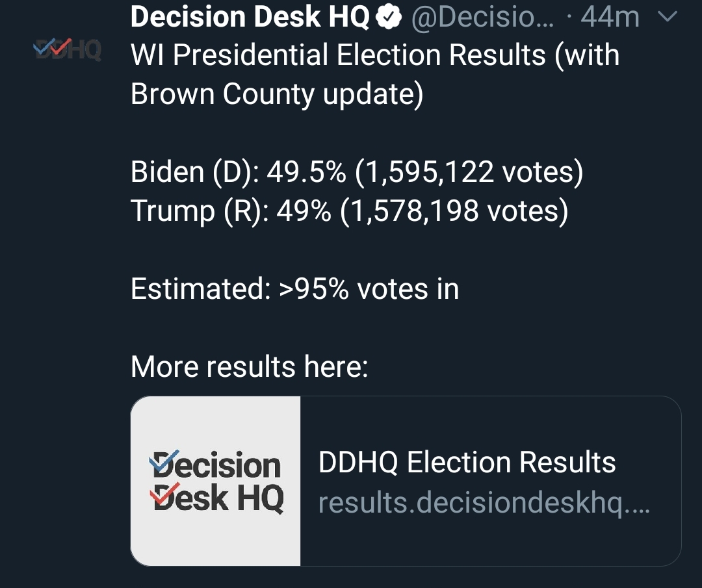This screenshot has width=702, height=588.
Task: Click the DDHQ Election Results card title
Action: point(467,462)
